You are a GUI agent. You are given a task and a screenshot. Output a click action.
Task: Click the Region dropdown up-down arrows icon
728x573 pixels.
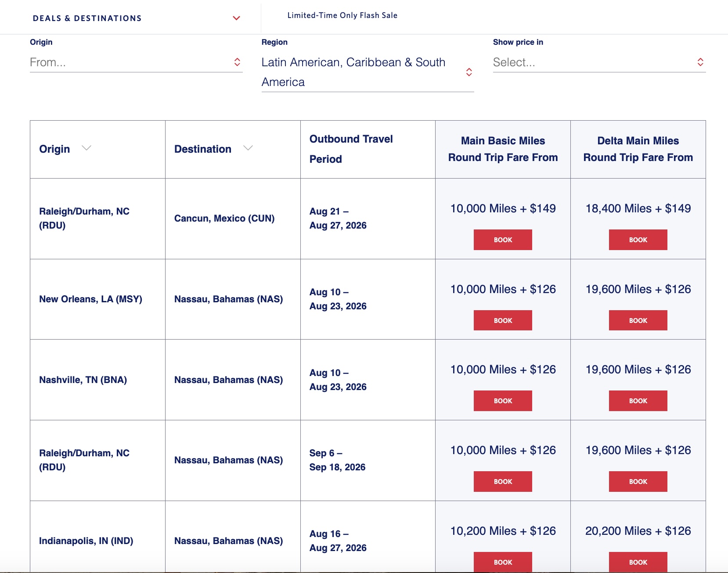pos(469,72)
